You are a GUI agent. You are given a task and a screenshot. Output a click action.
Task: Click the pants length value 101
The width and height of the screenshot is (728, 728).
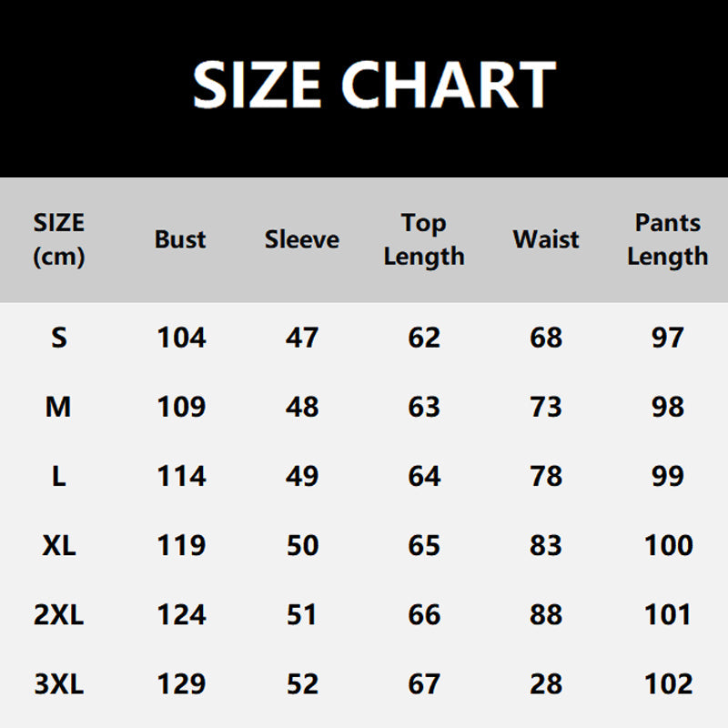coord(668,614)
